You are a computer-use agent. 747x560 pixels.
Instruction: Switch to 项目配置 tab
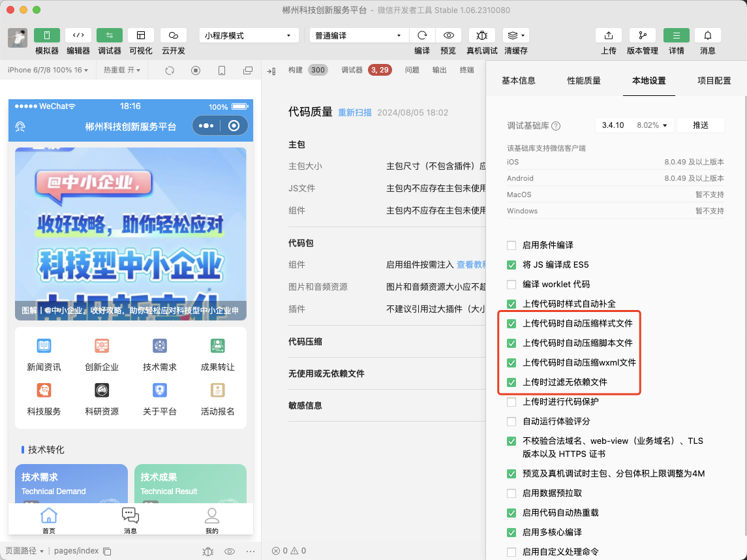point(714,80)
